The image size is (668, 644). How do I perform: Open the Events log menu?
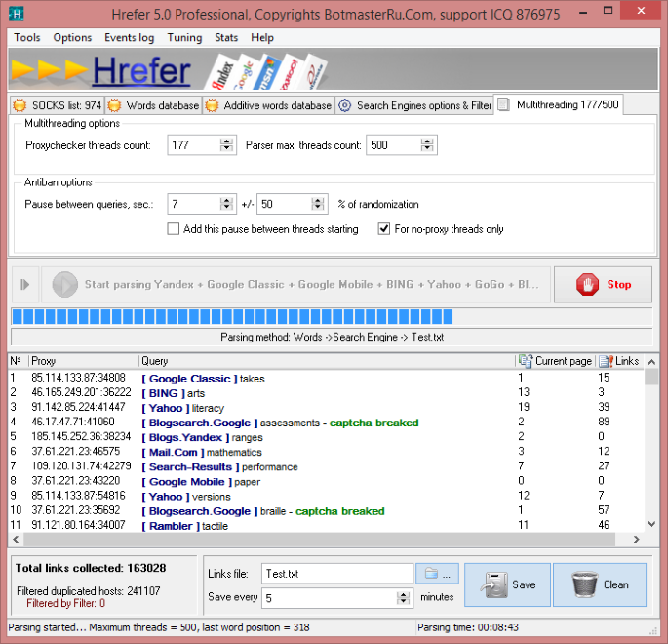[x=129, y=37]
